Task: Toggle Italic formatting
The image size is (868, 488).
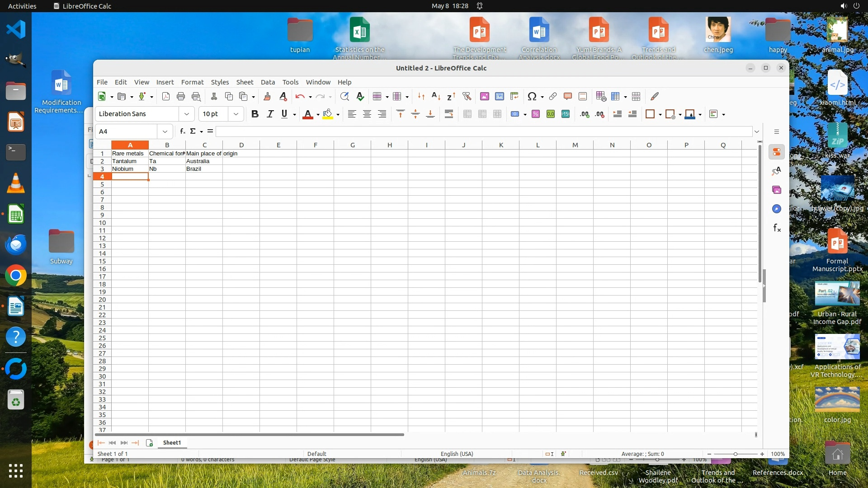Action: [270, 114]
